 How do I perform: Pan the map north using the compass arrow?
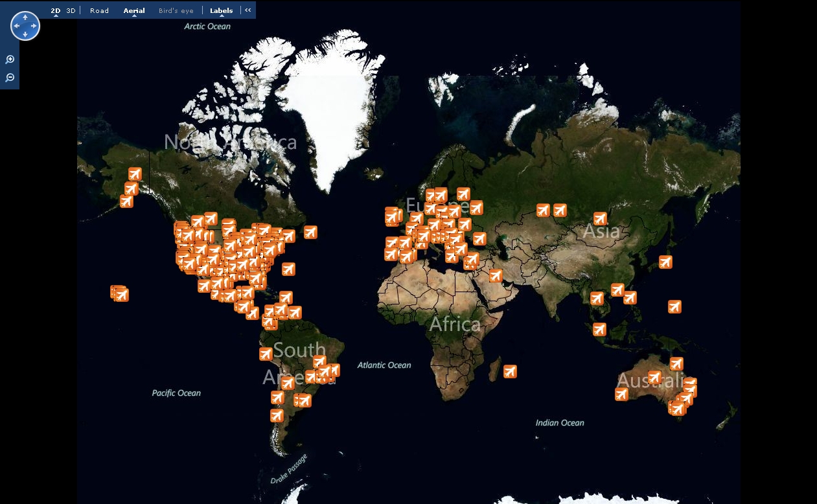pyautogui.click(x=25, y=17)
